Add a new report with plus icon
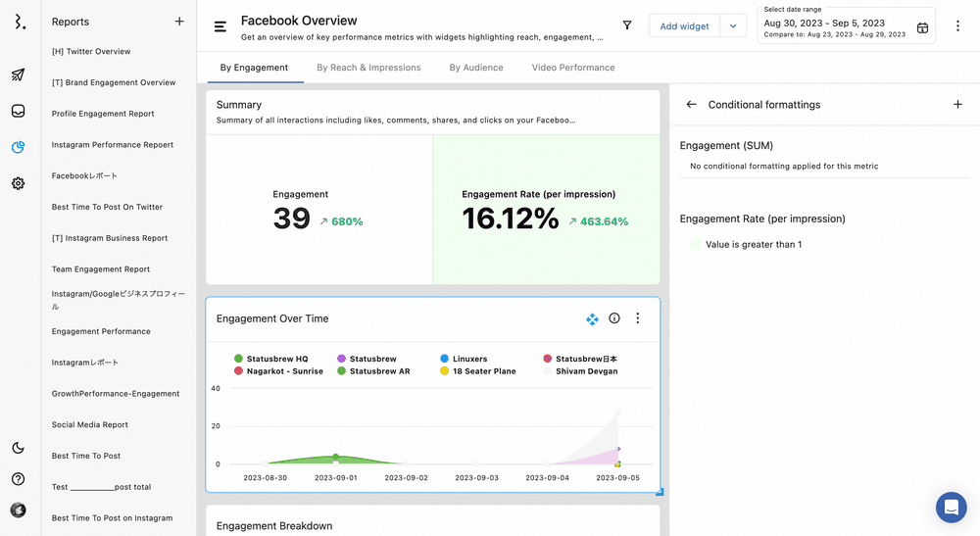Viewport: 980px width, 536px height. (x=178, y=22)
